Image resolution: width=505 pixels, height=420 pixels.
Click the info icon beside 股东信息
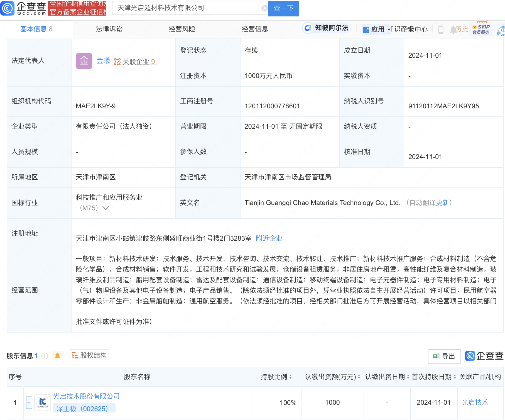pos(44,356)
